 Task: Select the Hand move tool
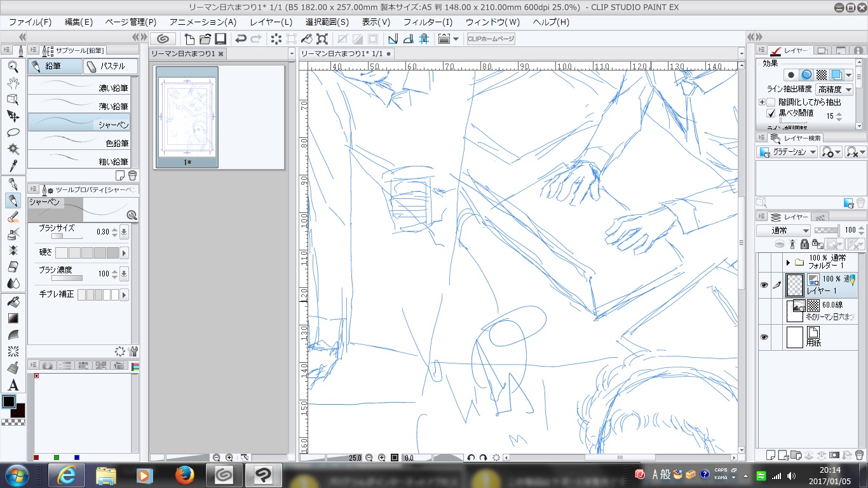(13, 83)
